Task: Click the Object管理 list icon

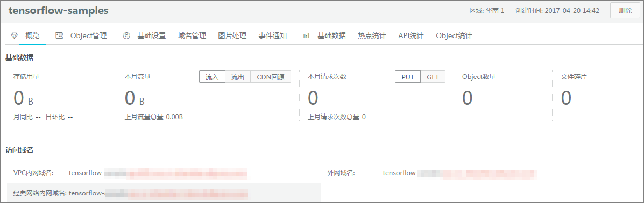Action: pyautogui.click(x=59, y=35)
